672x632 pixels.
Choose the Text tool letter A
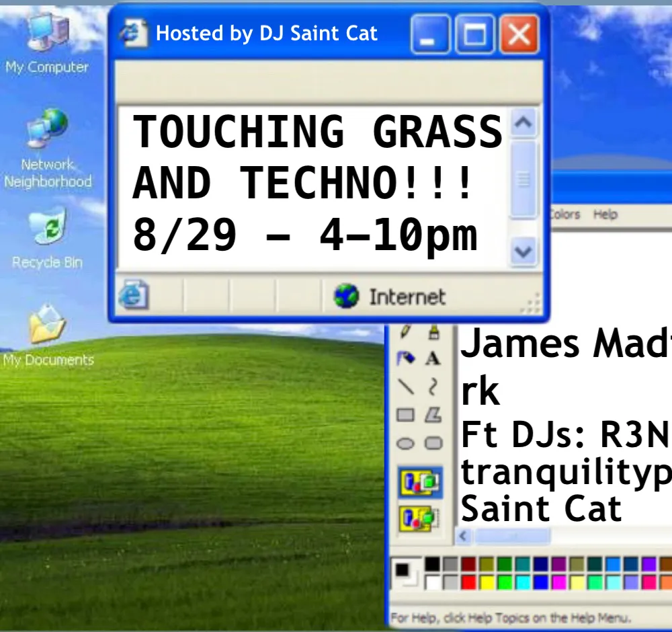tap(433, 358)
